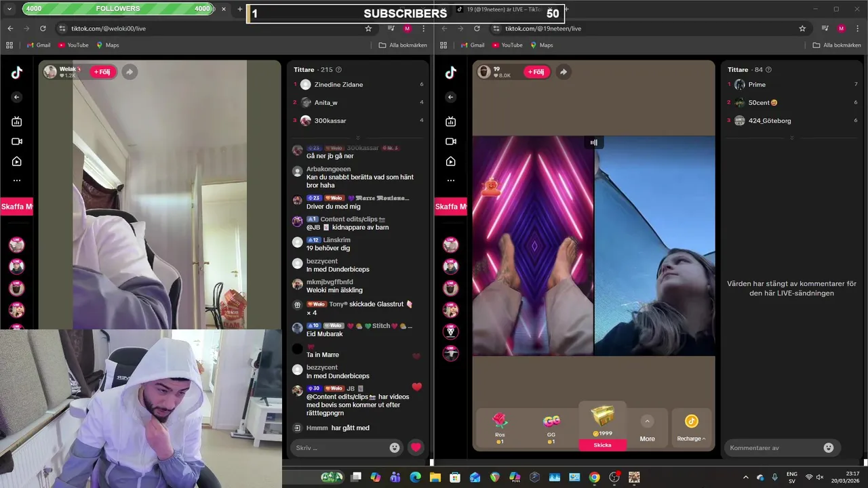
Task: Open Tittare help icon beside 215 viewers
Action: coord(339,70)
